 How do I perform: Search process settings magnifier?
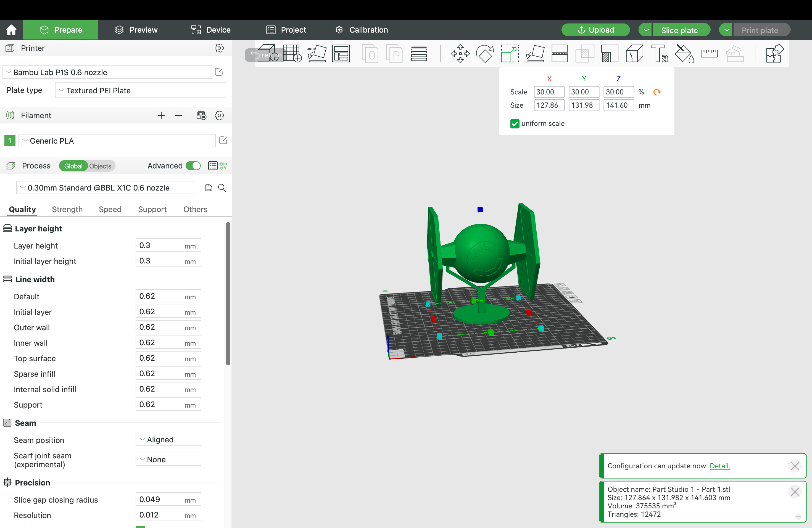[x=222, y=188]
